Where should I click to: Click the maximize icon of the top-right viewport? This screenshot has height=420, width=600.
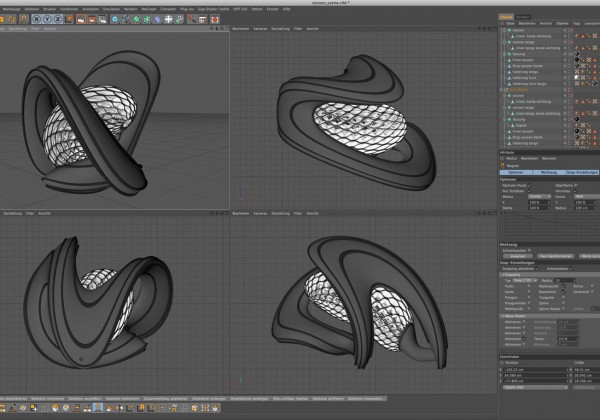click(x=494, y=29)
